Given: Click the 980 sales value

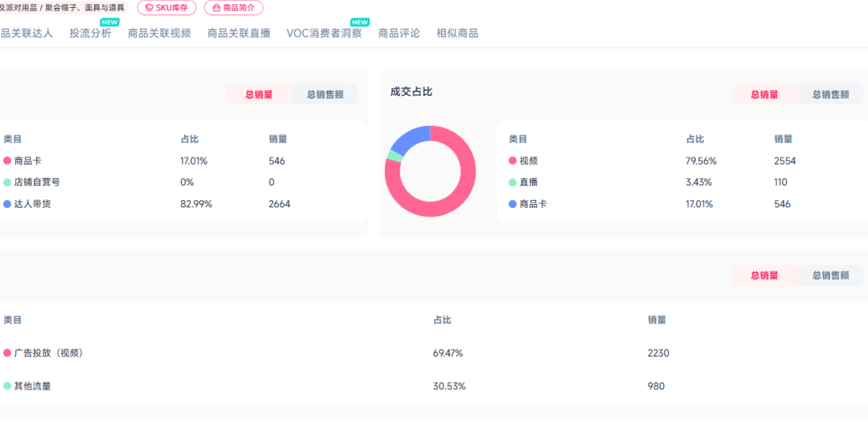Looking at the screenshot, I should tap(656, 386).
